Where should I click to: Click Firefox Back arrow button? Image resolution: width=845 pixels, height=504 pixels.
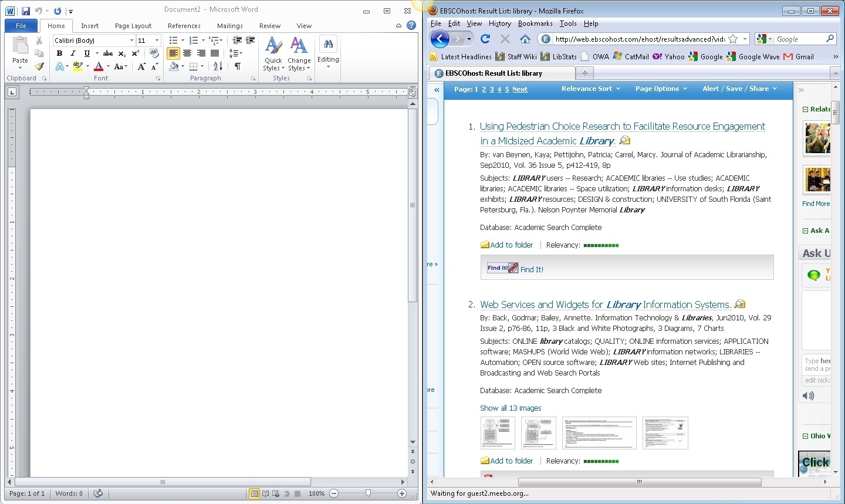coord(440,39)
